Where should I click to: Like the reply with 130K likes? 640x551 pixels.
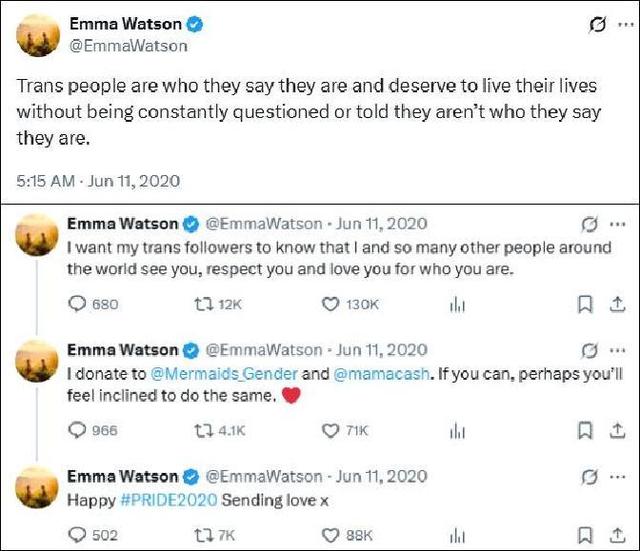330,305
